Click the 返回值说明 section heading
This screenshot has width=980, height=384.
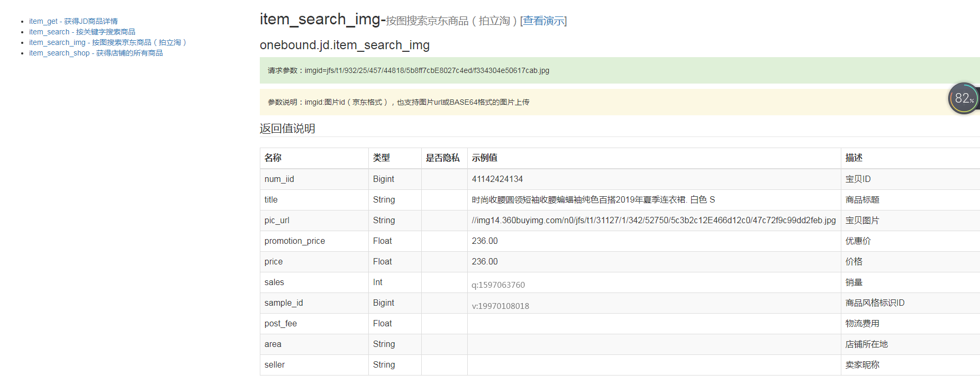point(287,129)
